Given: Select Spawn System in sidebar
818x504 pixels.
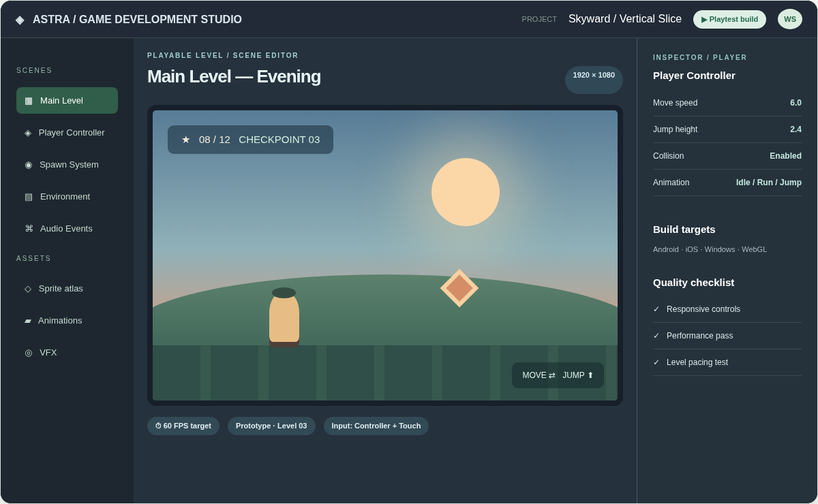Looking at the screenshot, I should (x=67, y=164).
